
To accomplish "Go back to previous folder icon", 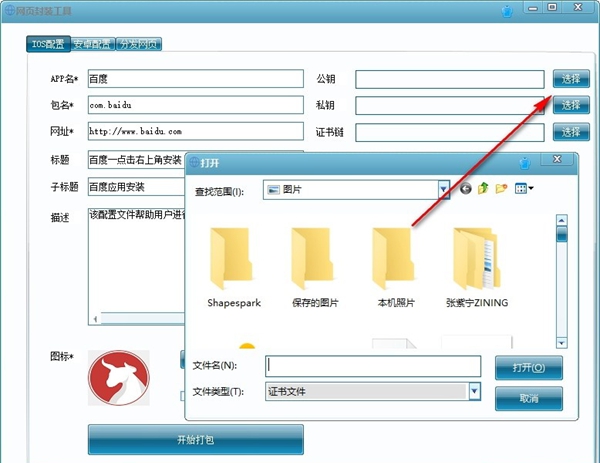I will tap(465, 189).
